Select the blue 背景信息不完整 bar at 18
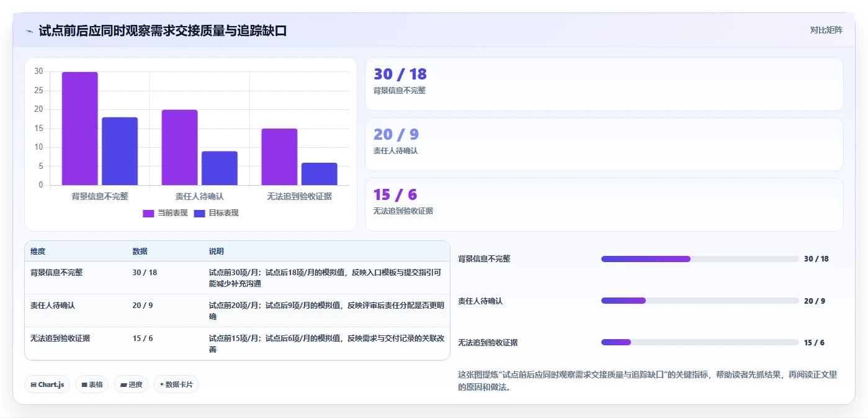The height and width of the screenshot is (418, 868). [x=120, y=151]
